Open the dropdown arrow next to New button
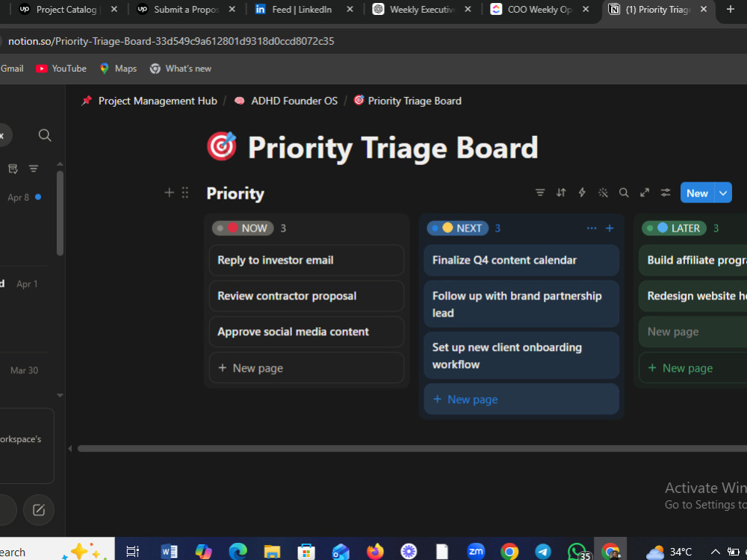 coord(723,193)
